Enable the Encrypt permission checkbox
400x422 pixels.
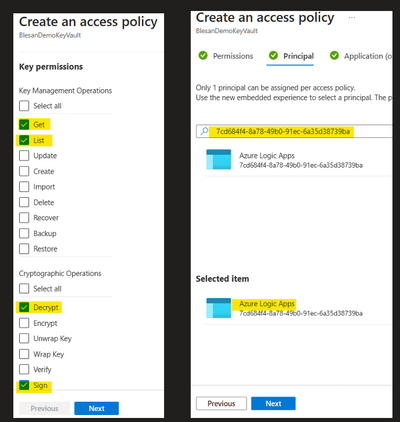point(24,323)
